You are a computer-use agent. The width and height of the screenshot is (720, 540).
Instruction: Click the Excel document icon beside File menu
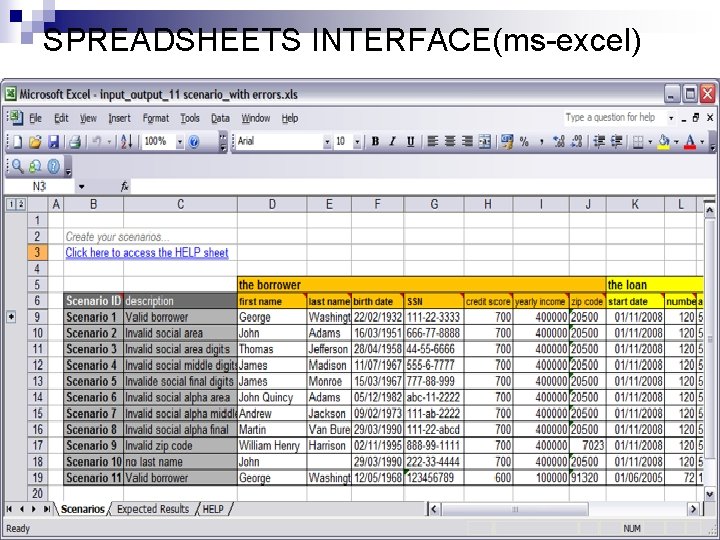coord(16,118)
